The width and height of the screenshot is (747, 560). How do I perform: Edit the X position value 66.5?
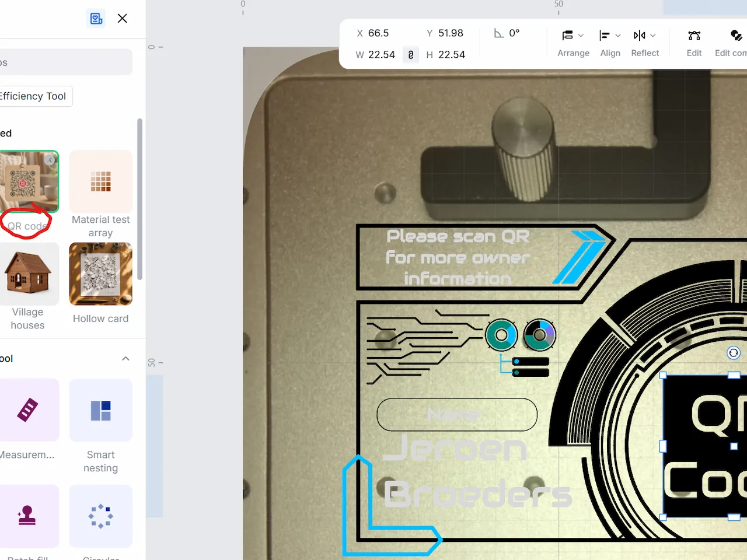click(x=379, y=33)
